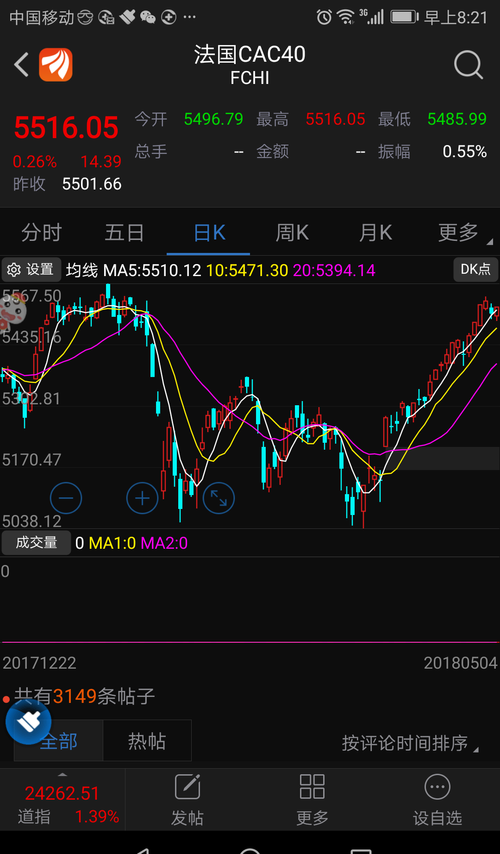Open 设置 chart settings gear
Viewport: 500px width, 854px height.
(31, 270)
